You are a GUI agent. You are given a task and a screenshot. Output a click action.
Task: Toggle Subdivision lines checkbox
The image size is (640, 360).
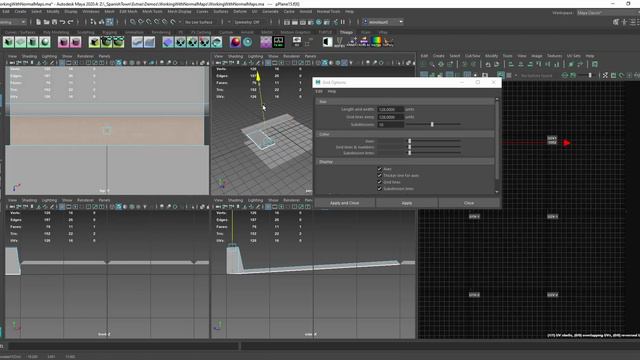tap(380, 189)
